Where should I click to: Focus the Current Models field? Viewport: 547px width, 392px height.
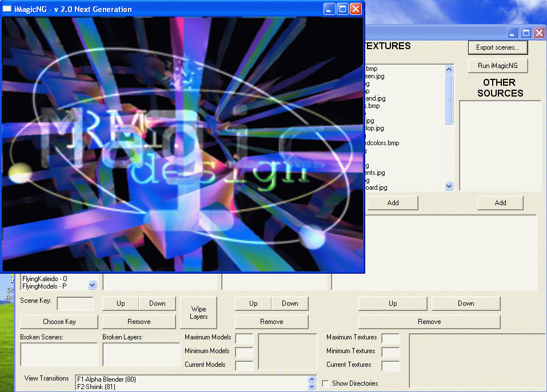pos(245,366)
